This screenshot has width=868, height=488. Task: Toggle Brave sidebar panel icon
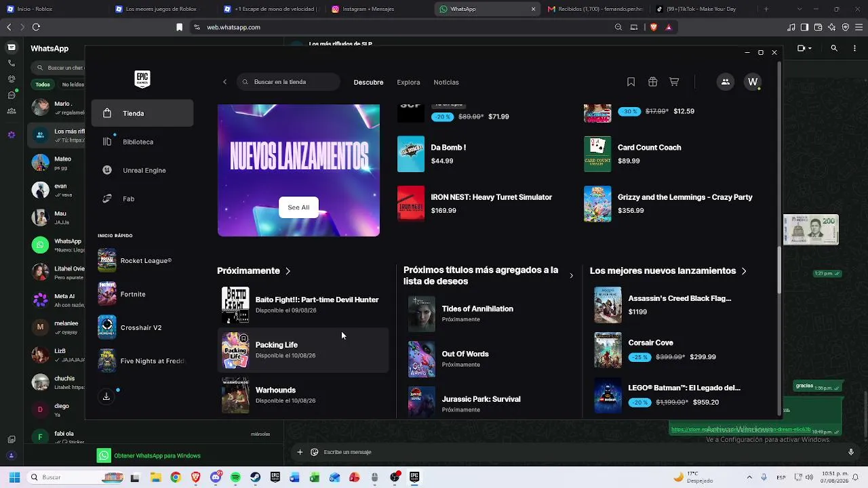pos(804,27)
